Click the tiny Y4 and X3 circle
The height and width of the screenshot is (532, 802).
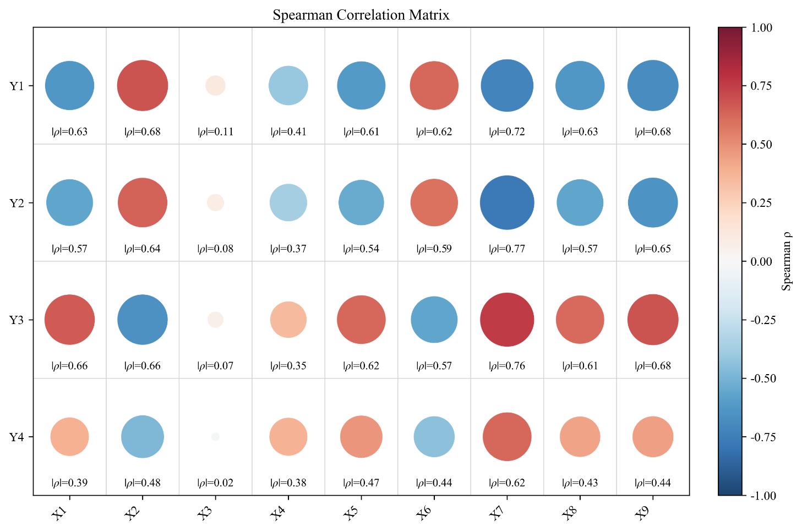[215, 437]
